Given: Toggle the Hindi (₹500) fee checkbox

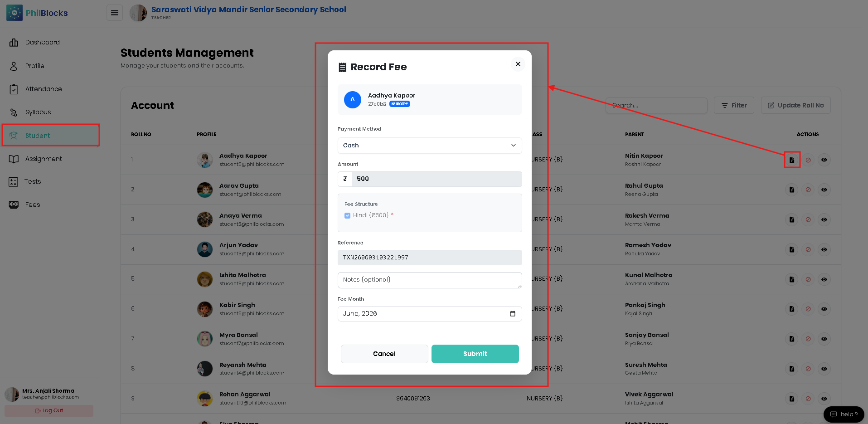Looking at the screenshot, I should 347,215.
